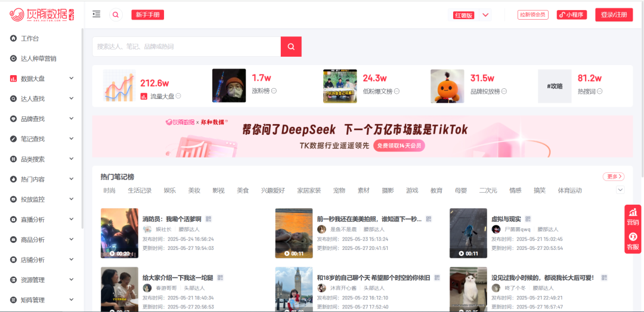Open the #攻略 hot search tile
This screenshot has height=312, width=644.
pos(555,87)
